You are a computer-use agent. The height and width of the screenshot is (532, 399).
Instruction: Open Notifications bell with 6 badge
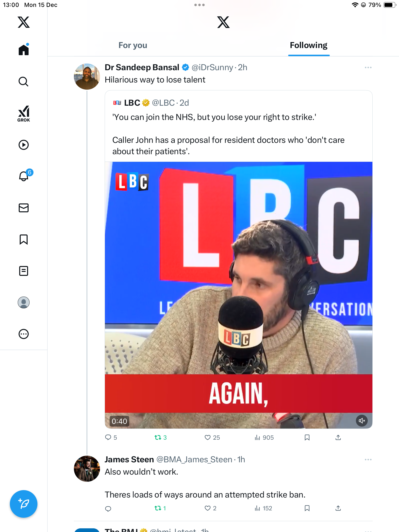24,176
